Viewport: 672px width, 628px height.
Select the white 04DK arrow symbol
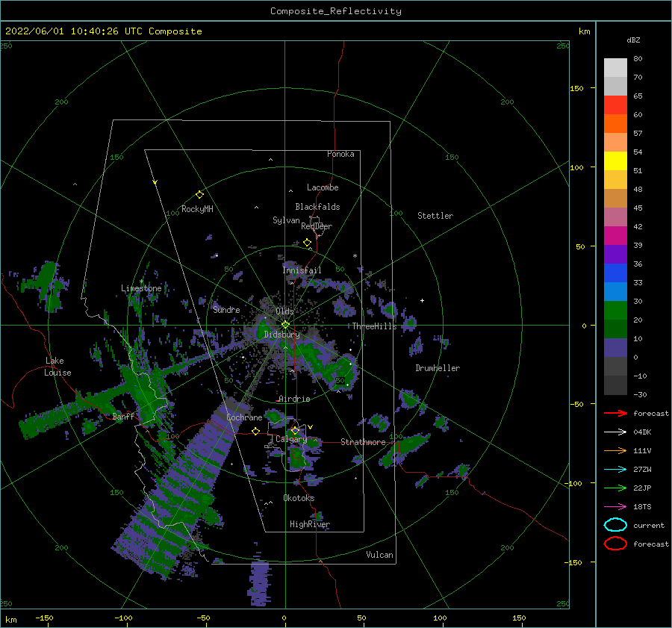coord(615,432)
